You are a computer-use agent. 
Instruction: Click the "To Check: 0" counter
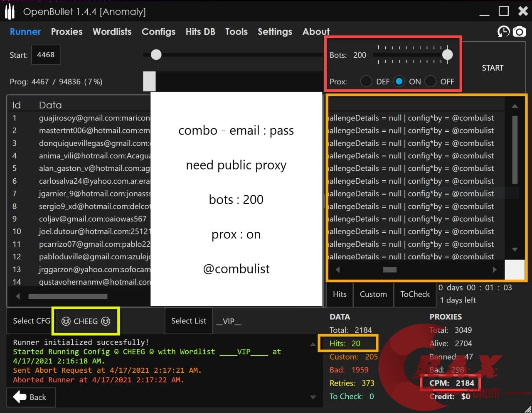coord(352,396)
